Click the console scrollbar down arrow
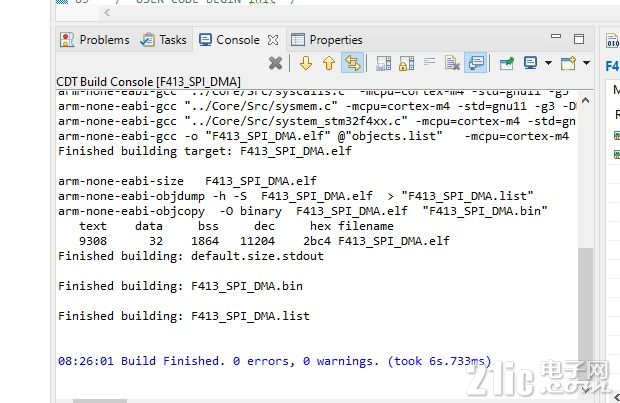Image resolution: width=620 pixels, height=403 pixels. pyautogui.click(x=586, y=390)
